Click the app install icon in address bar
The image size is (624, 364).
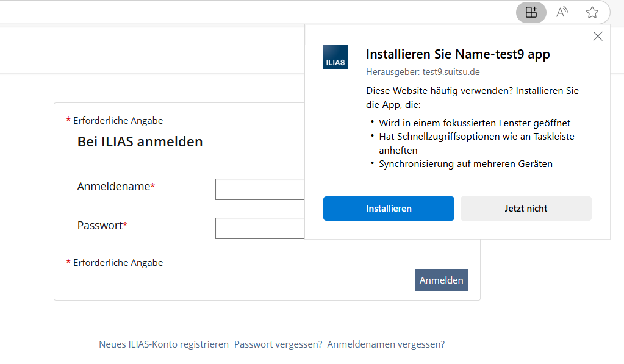click(x=531, y=12)
